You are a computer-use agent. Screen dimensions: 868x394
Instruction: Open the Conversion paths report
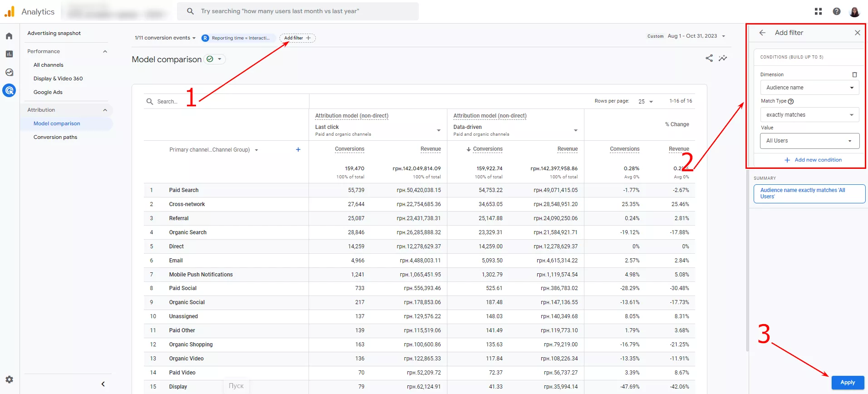pyautogui.click(x=55, y=137)
